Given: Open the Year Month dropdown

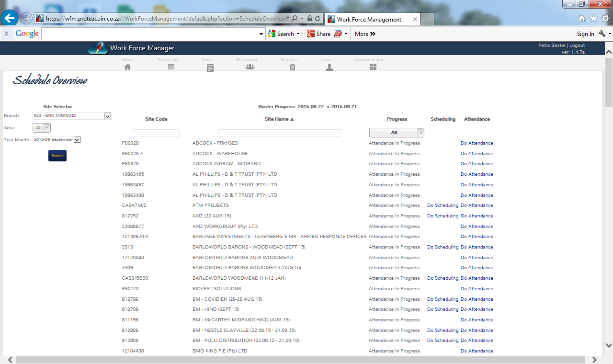Looking at the screenshot, I should [57, 139].
